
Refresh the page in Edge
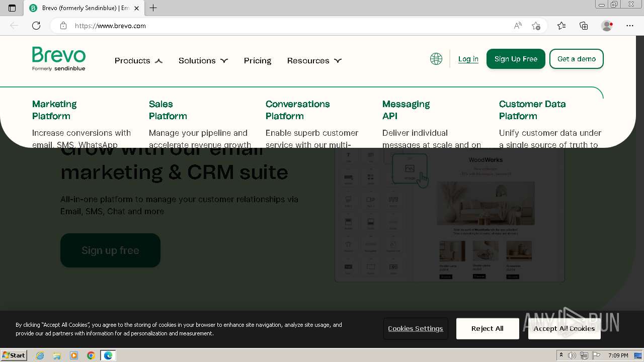36,26
